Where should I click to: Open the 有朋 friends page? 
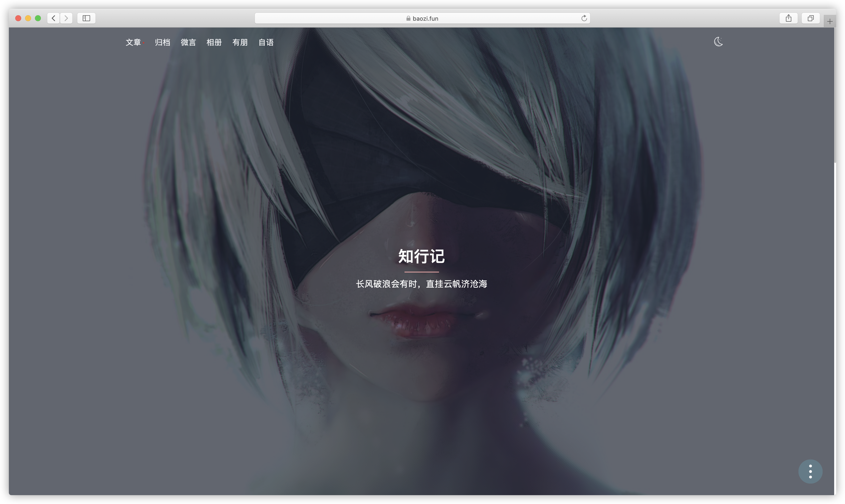click(x=240, y=43)
